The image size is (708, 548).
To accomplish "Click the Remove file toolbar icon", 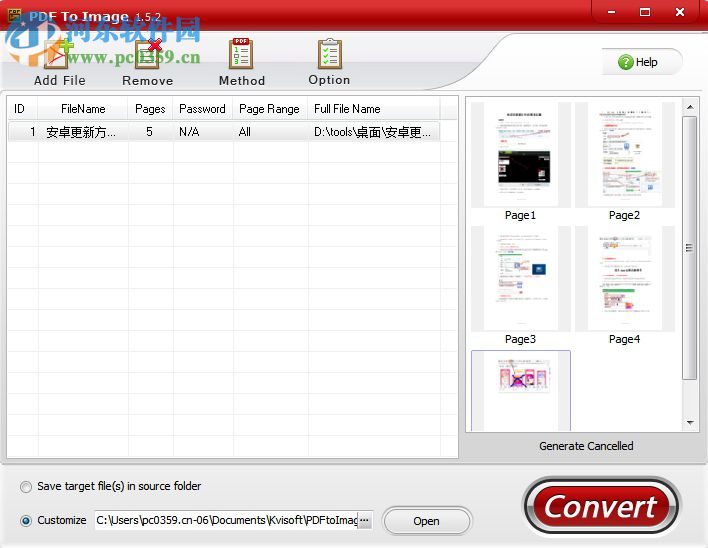I will click(148, 54).
